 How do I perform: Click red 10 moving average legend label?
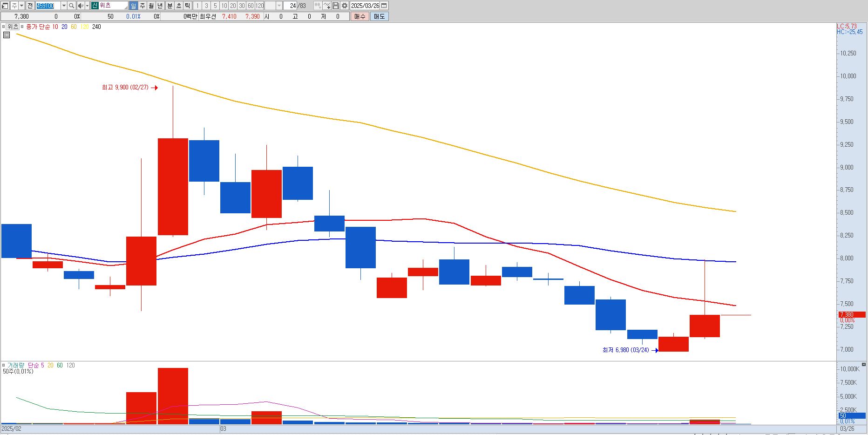(x=55, y=27)
